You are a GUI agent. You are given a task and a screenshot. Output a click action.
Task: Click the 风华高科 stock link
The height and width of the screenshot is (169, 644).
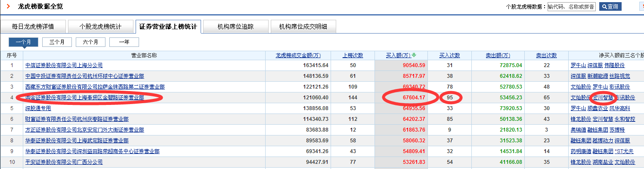coord(620,108)
